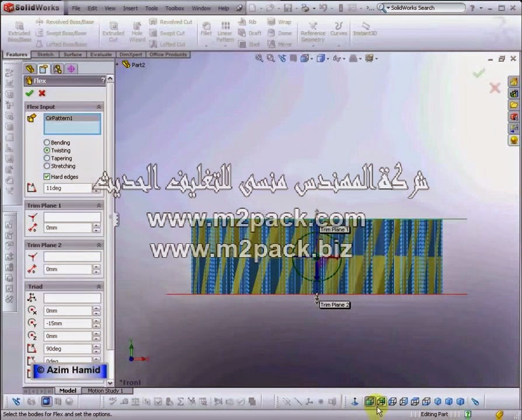Click X rotation angle 90deg field
This screenshot has height=420, width=522.
click(68, 349)
